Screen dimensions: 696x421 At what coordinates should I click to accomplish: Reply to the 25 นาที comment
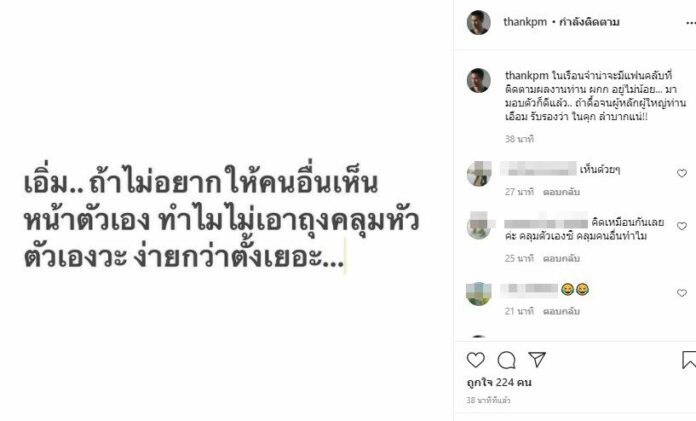[x=562, y=258]
